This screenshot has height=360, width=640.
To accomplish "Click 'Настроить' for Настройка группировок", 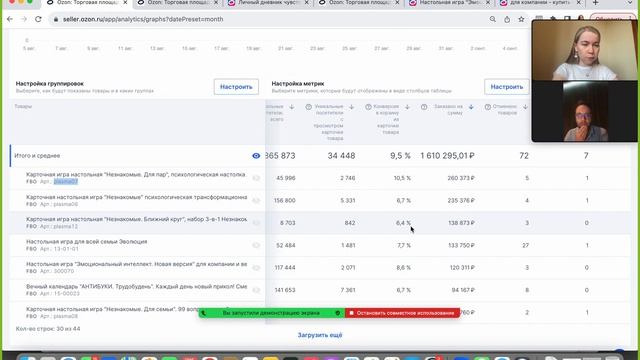I will [236, 87].
